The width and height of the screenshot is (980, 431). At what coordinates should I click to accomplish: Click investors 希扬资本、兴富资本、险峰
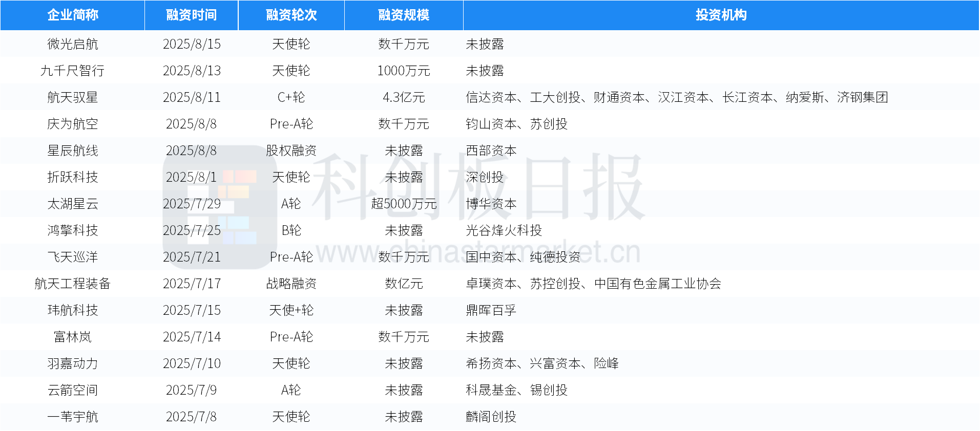click(x=542, y=363)
